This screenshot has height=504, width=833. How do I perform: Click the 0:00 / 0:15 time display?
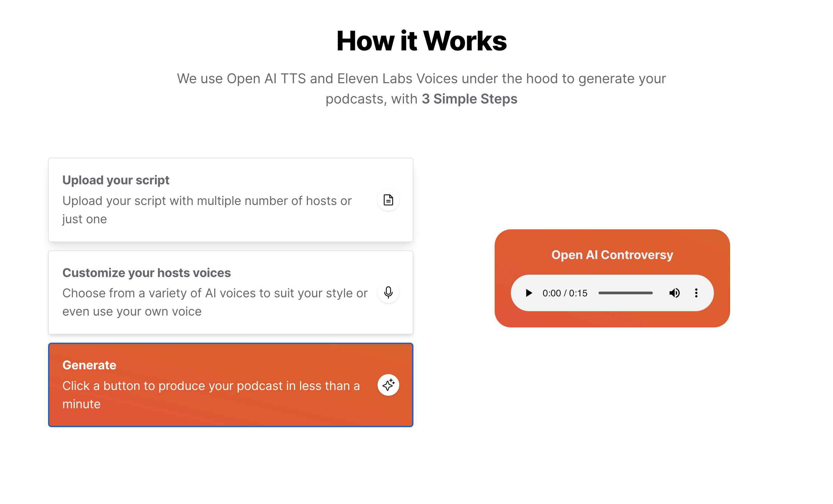pos(565,293)
